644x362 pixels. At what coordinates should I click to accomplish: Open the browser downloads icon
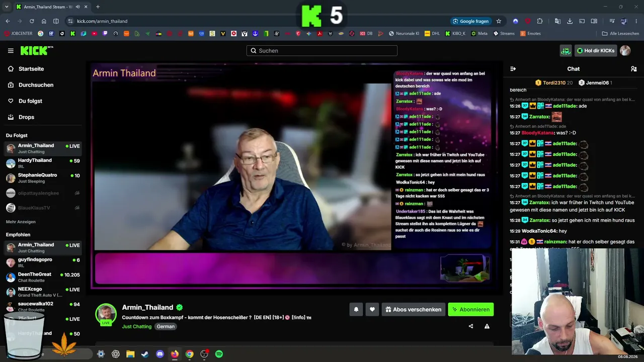(570, 21)
